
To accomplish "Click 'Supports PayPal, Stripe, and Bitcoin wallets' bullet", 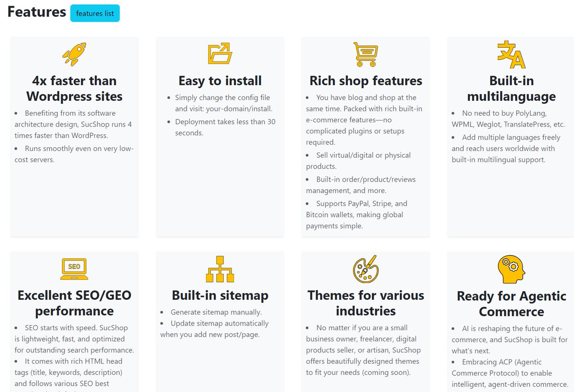I will (358, 215).
